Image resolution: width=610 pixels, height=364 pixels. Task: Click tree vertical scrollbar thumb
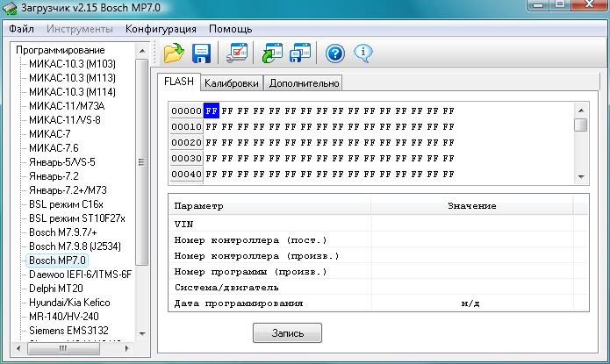[x=141, y=162]
